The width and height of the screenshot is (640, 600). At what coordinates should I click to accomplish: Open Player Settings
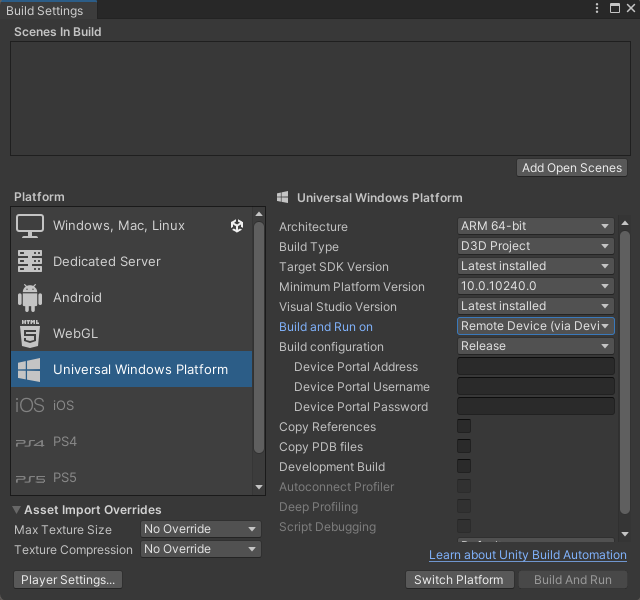(68, 580)
